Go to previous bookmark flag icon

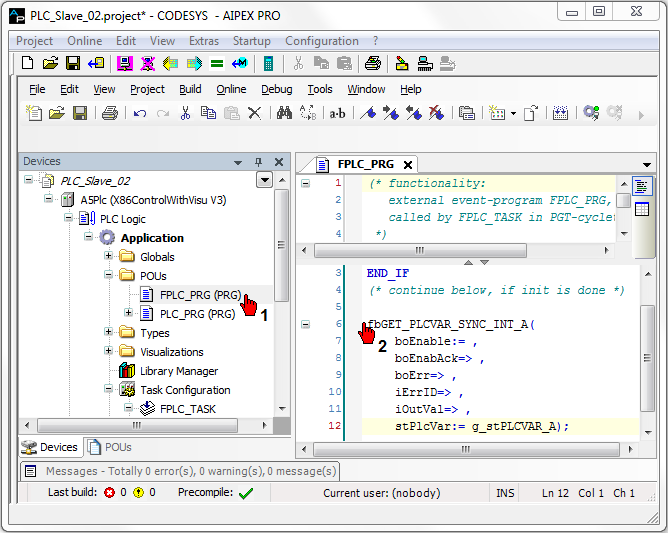[414, 113]
